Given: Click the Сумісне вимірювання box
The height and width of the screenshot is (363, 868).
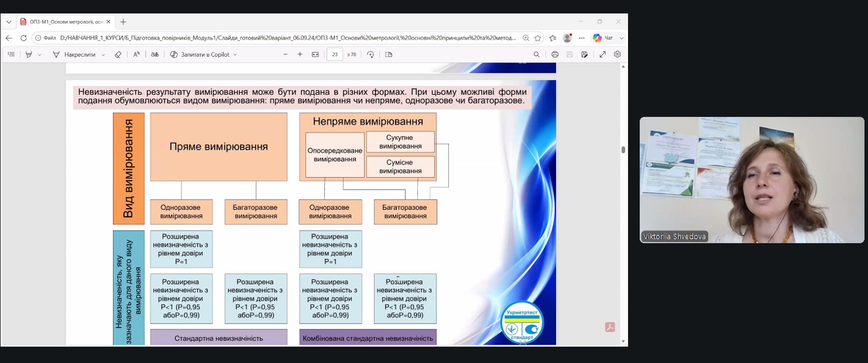Looking at the screenshot, I should click(401, 166).
